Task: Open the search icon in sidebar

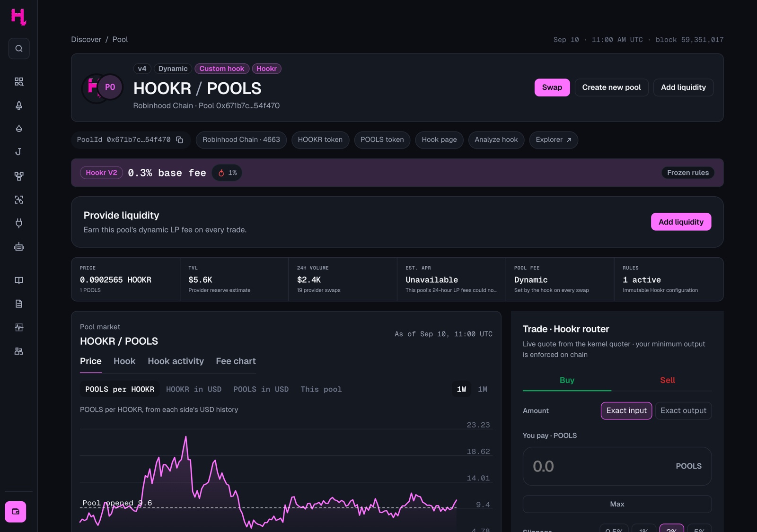Action: click(19, 48)
